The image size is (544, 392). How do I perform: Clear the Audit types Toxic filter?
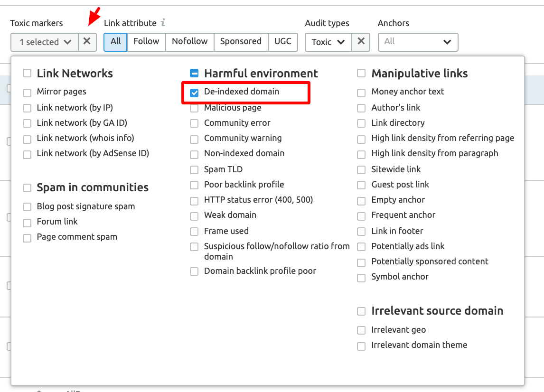(361, 42)
